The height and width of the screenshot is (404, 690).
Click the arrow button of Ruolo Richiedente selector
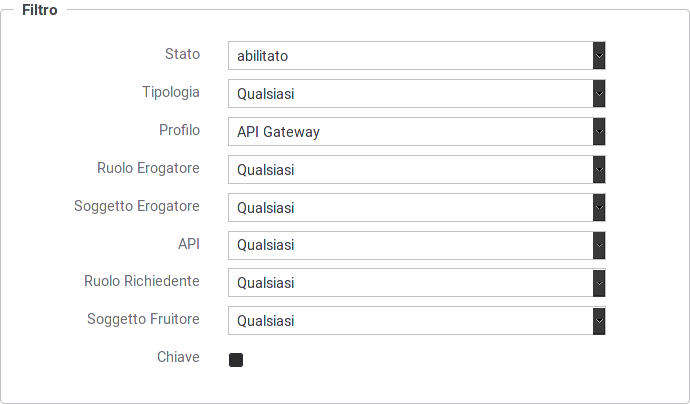599,283
